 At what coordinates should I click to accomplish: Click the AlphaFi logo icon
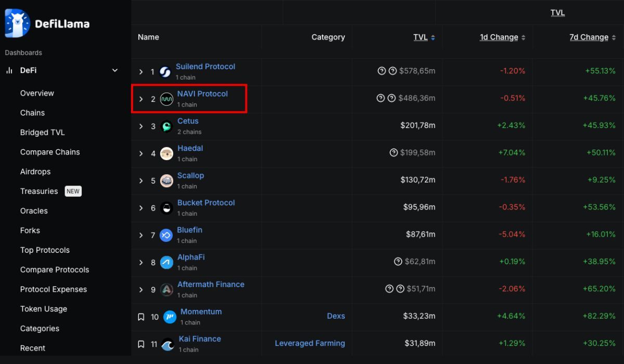[166, 263]
